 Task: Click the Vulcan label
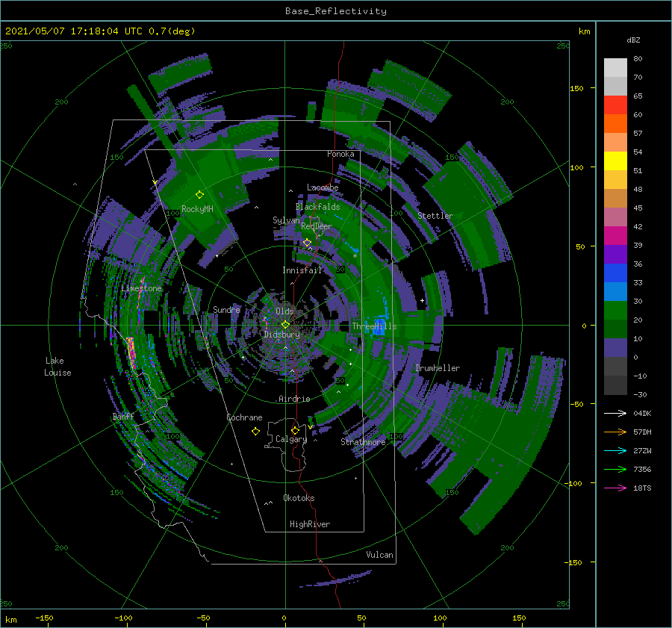(379, 555)
